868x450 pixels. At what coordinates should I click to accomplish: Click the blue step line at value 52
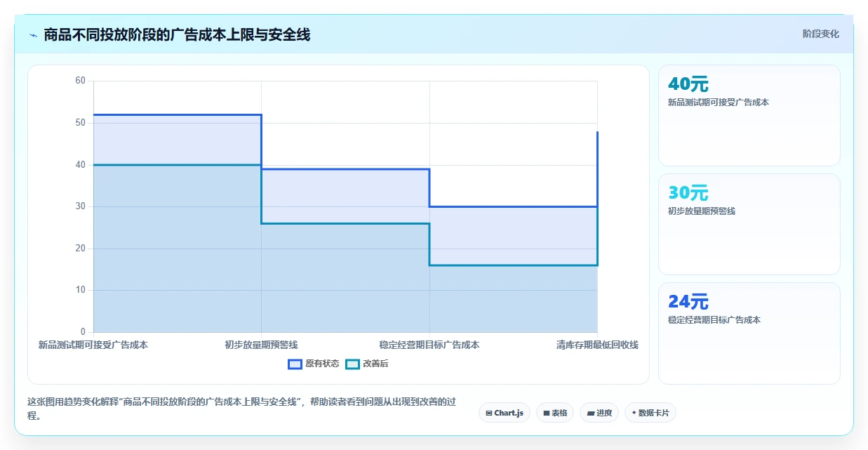[178, 114]
